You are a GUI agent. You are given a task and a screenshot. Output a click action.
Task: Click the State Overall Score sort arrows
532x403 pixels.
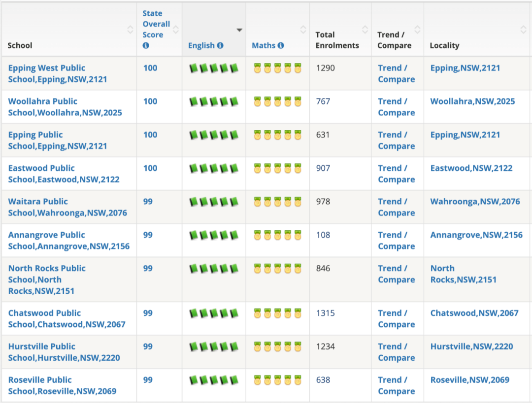click(176, 30)
